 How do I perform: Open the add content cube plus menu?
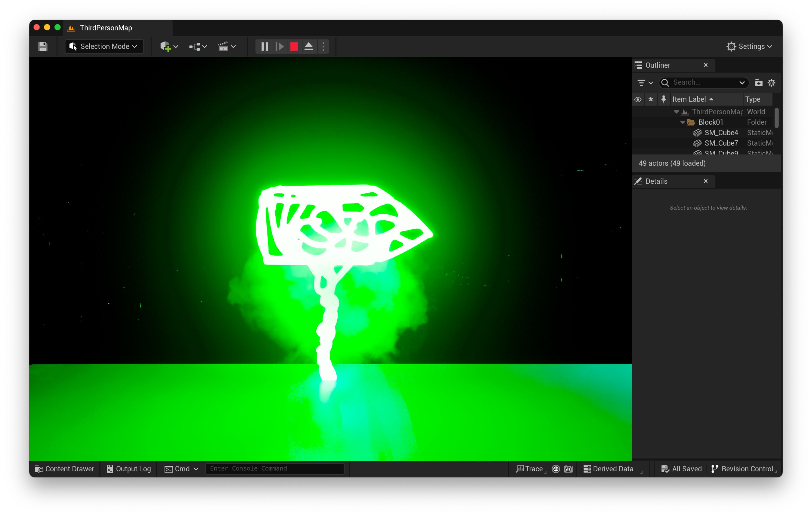tap(169, 47)
